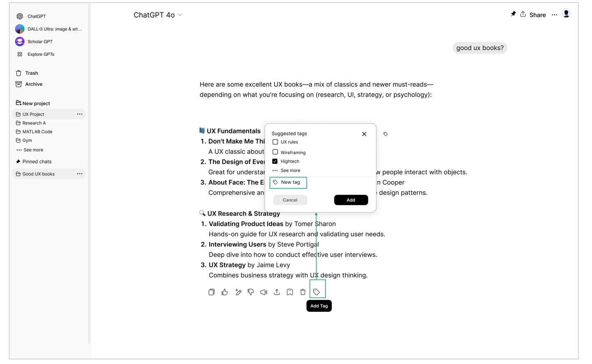Click the magic edit pen icon

(238, 292)
